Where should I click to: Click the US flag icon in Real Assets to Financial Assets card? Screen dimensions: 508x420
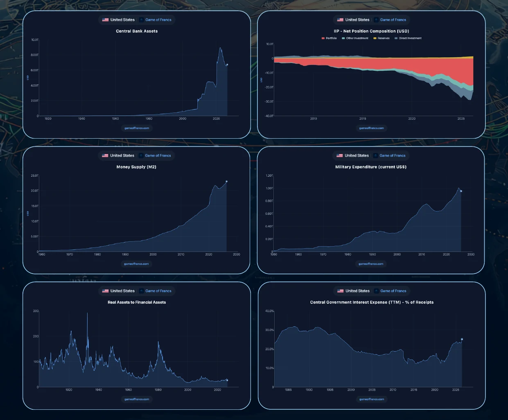coord(106,291)
